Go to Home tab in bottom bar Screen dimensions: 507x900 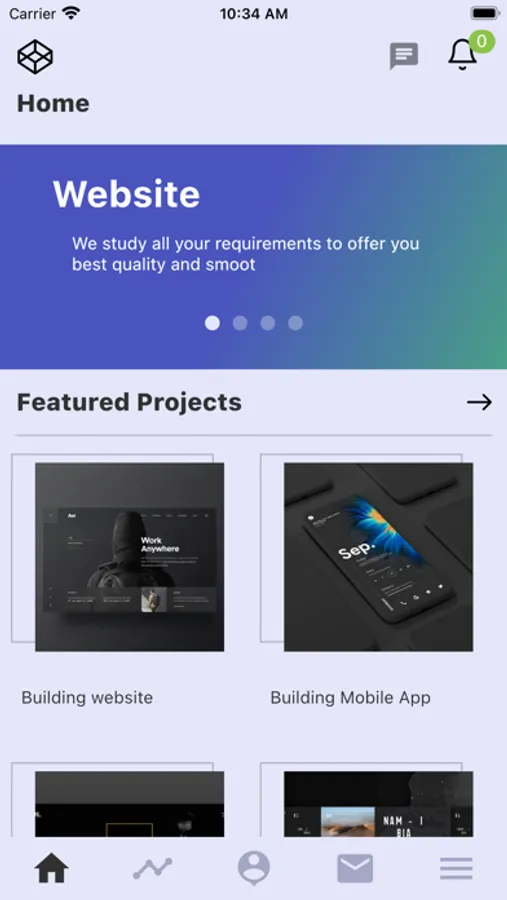click(51, 868)
